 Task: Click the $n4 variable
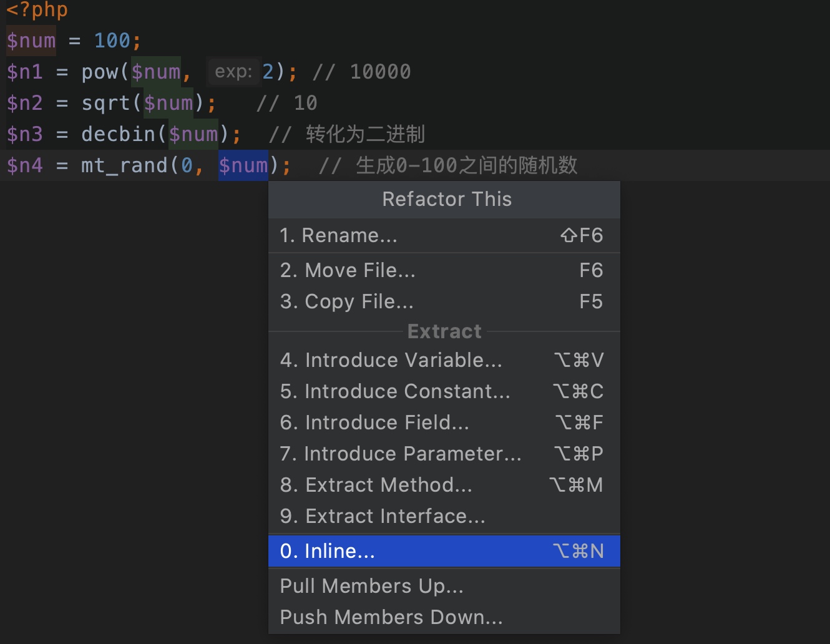point(25,165)
